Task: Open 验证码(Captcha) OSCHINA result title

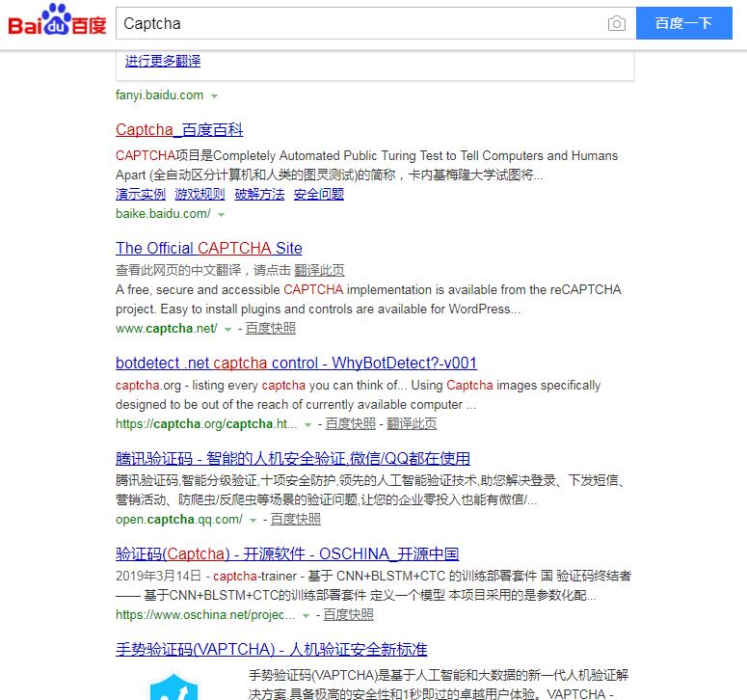Action: pyautogui.click(x=287, y=554)
